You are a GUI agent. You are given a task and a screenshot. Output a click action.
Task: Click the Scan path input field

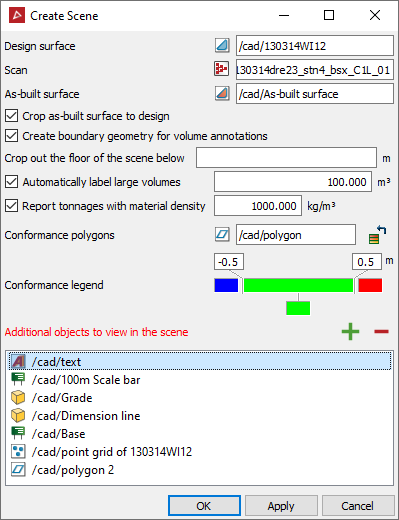tap(315, 70)
